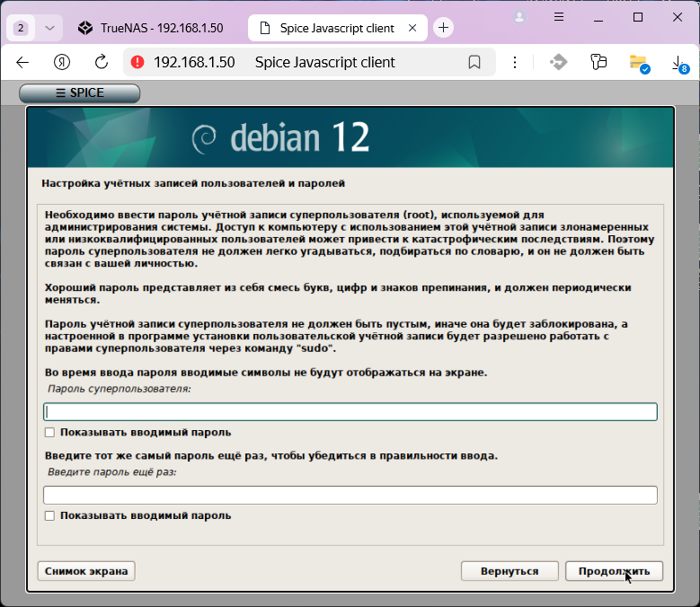Open a new browser tab
The image size is (700, 607).
(x=443, y=28)
